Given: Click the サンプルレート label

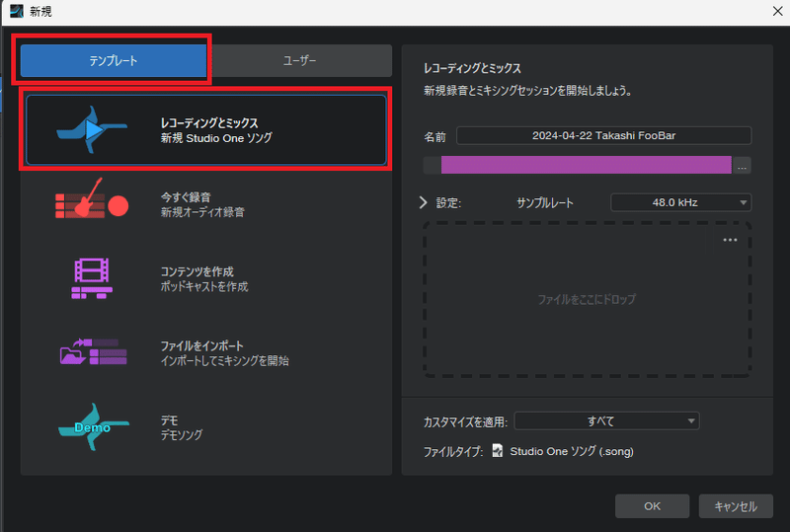Looking at the screenshot, I should (x=545, y=203).
